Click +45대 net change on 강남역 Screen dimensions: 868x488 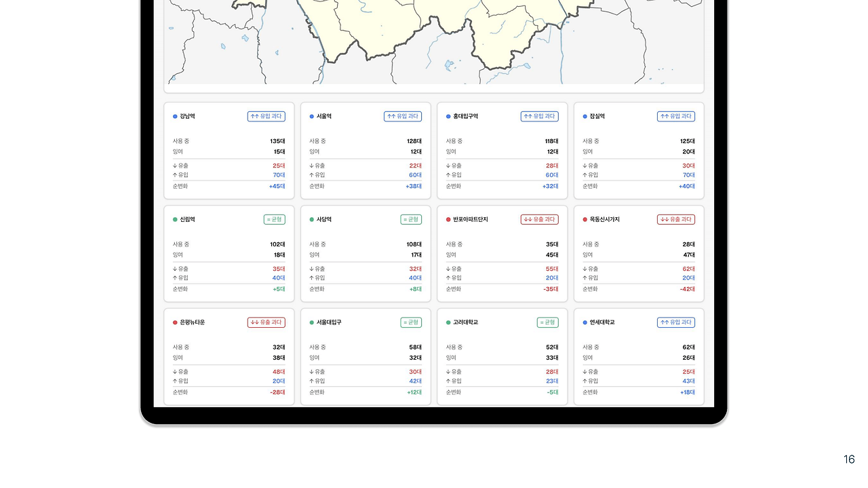pyautogui.click(x=277, y=186)
